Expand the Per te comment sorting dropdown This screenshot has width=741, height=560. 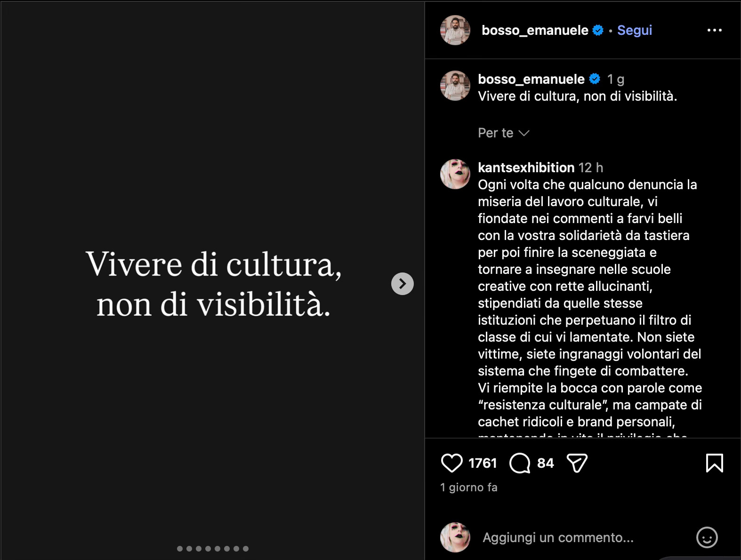tap(503, 133)
